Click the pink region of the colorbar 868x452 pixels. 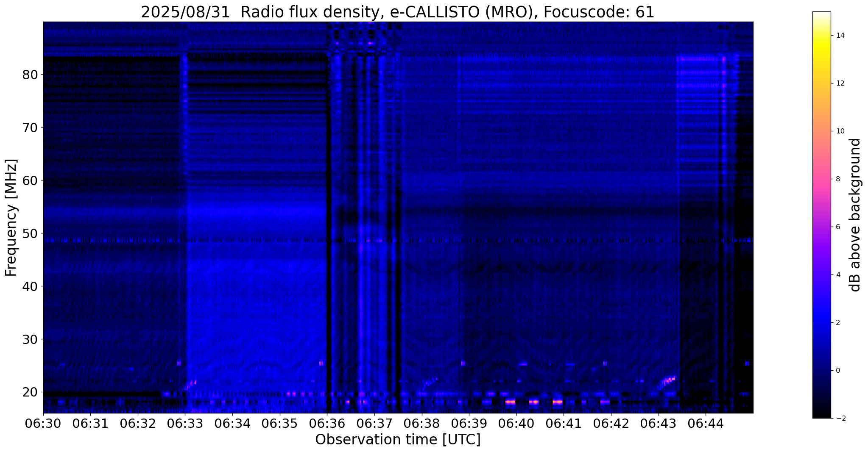coord(821,178)
